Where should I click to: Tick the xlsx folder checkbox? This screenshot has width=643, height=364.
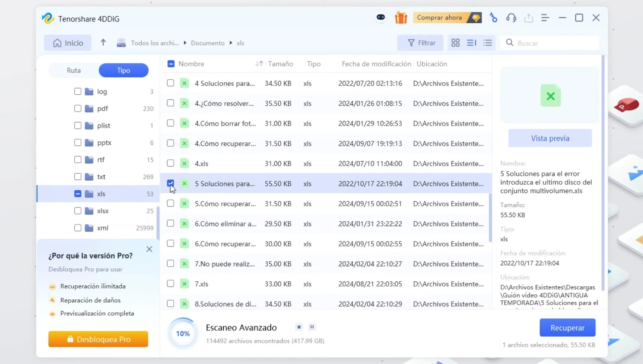[78, 211]
